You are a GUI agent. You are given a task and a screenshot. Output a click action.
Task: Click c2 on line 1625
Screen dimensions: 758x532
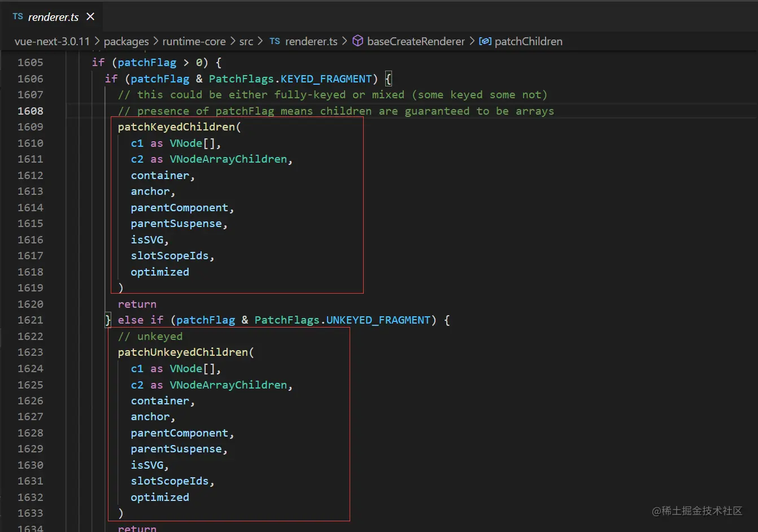pyautogui.click(x=137, y=385)
